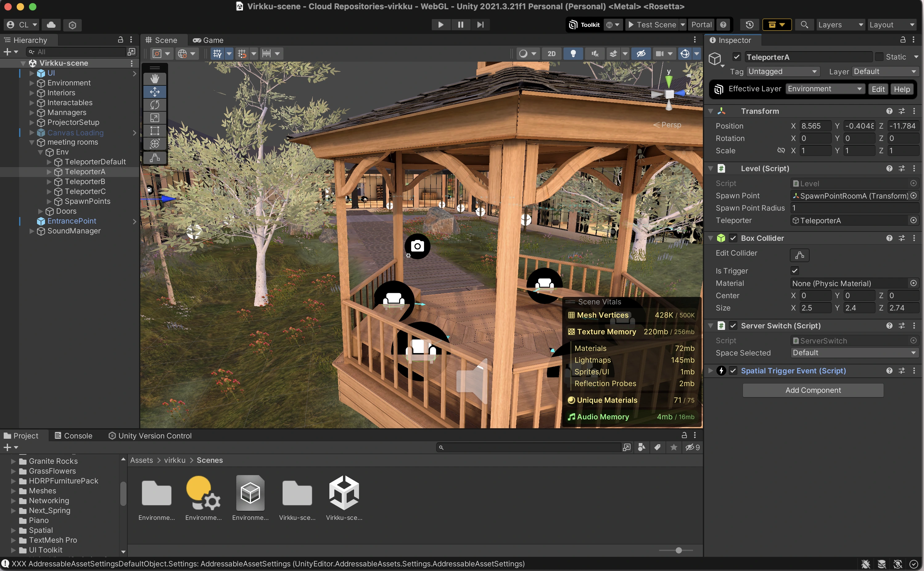924x571 pixels.
Task: Open the cloud services icon
Action: coord(52,25)
